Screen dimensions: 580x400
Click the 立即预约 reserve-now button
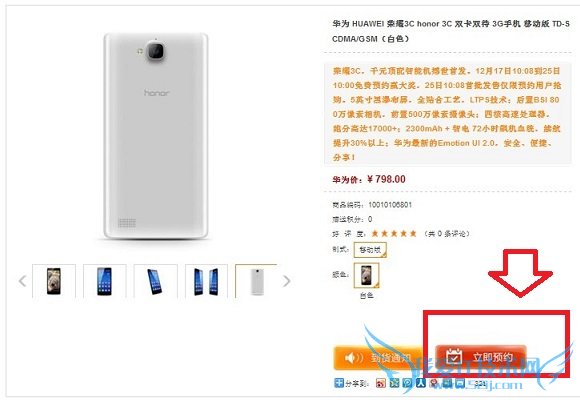480,357
